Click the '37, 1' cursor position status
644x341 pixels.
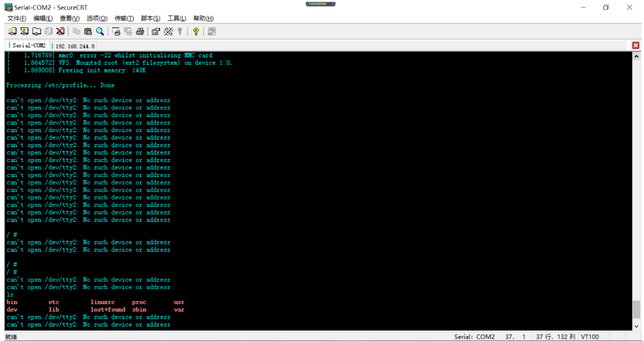(515, 337)
